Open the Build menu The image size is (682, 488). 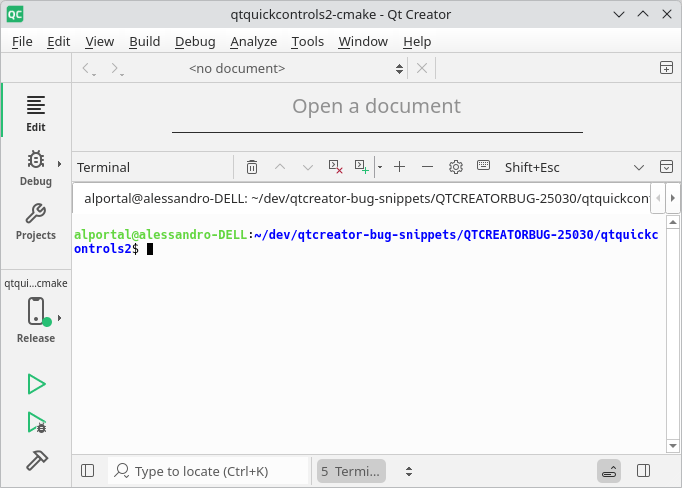[144, 41]
